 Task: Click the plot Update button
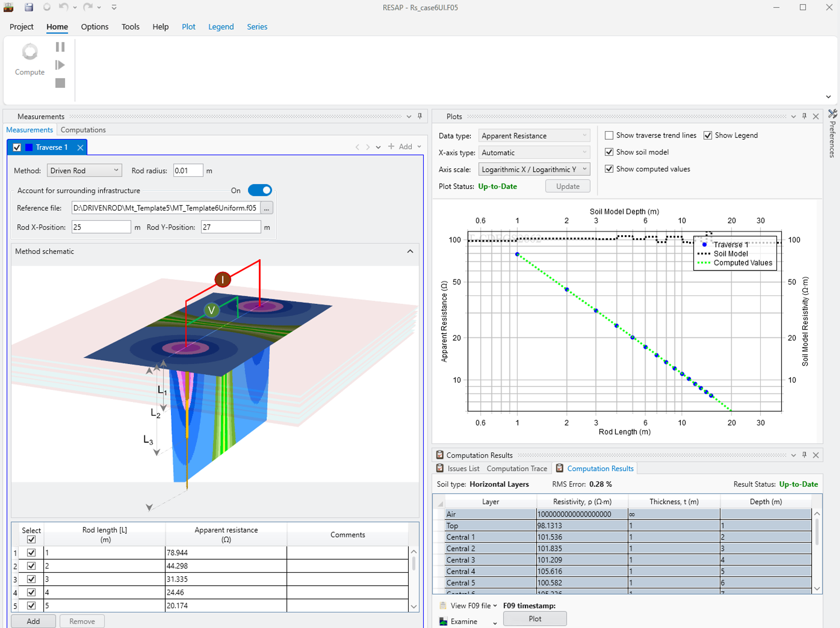568,186
